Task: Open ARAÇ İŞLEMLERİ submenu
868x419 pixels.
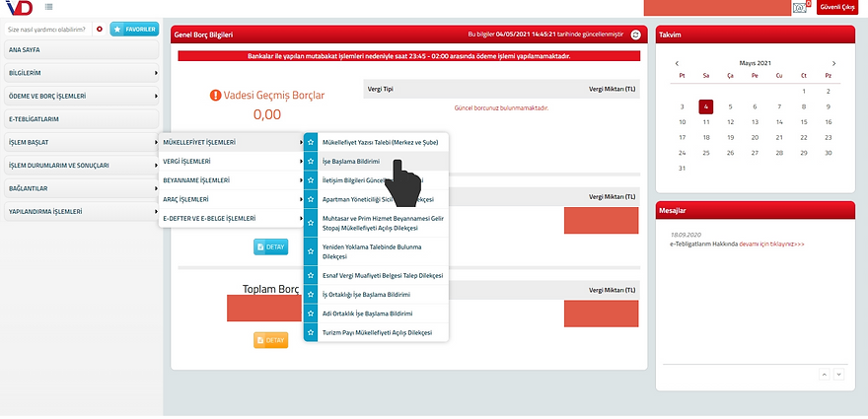Action: click(232, 199)
